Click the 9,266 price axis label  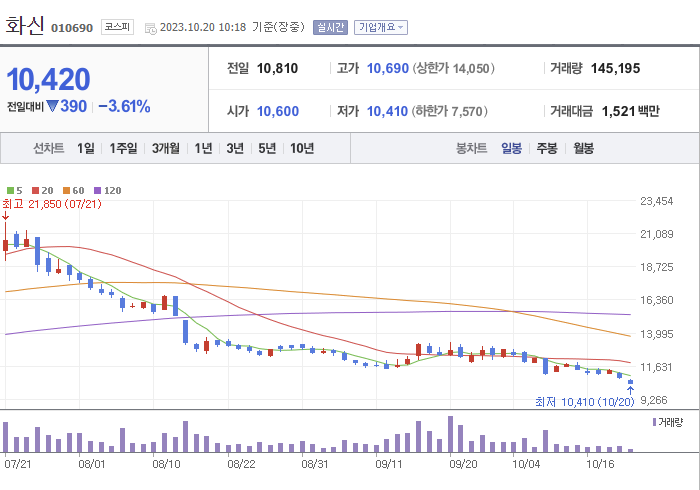(654, 400)
